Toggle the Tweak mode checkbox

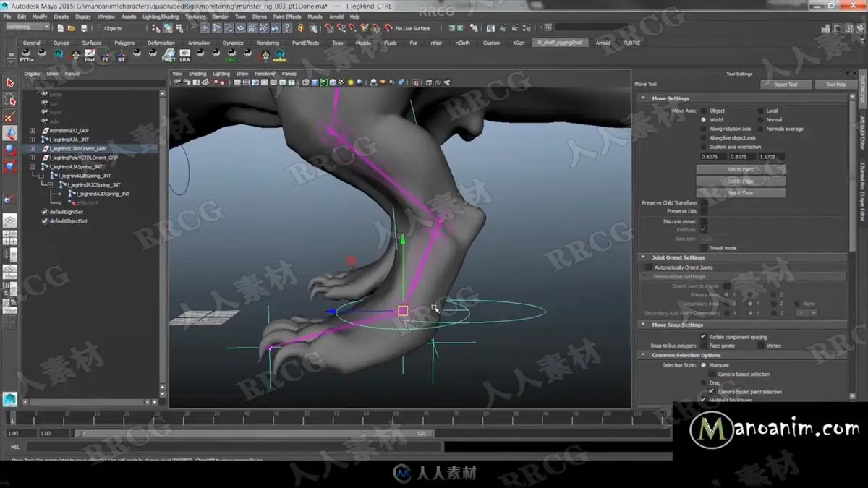click(703, 248)
